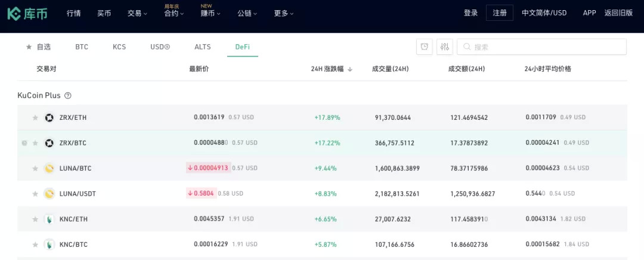Click the alarm clock price alert icon

pyautogui.click(x=424, y=47)
